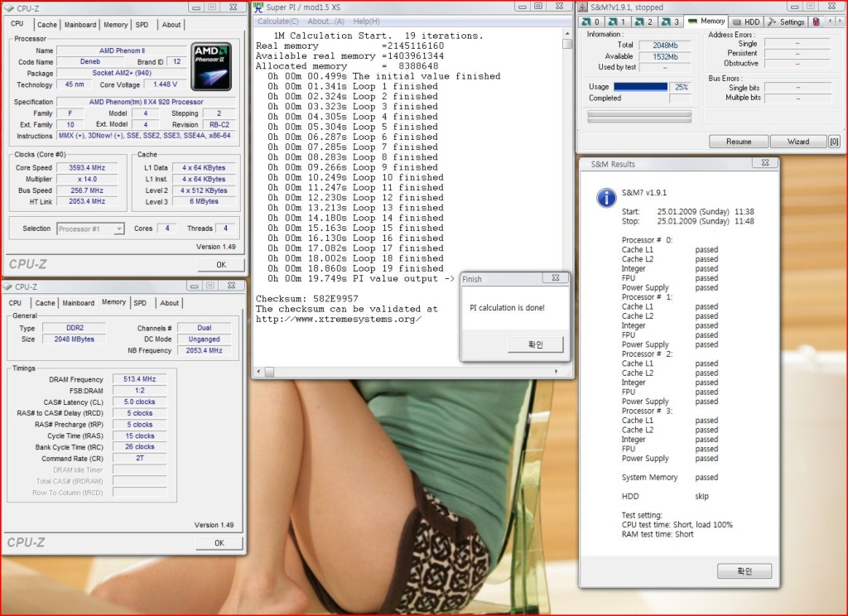Viewport: 848px width, 616px height.
Task: Switch to the HDD tab in S&M
Action: click(746, 22)
